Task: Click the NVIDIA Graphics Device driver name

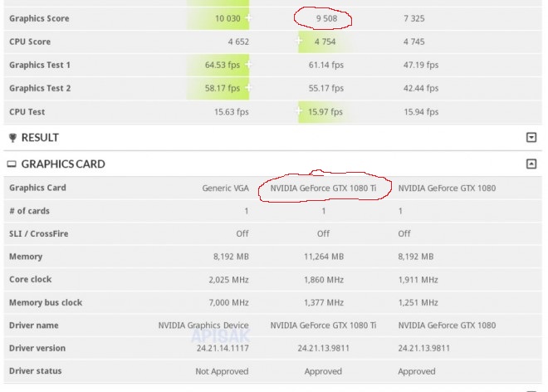Action: [203, 326]
